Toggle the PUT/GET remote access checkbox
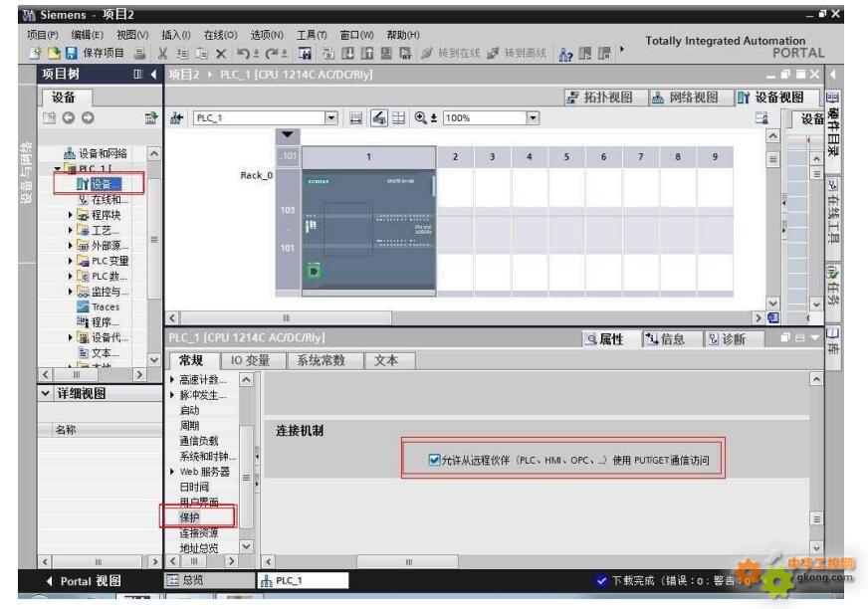The image size is (868, 609). 434,460
